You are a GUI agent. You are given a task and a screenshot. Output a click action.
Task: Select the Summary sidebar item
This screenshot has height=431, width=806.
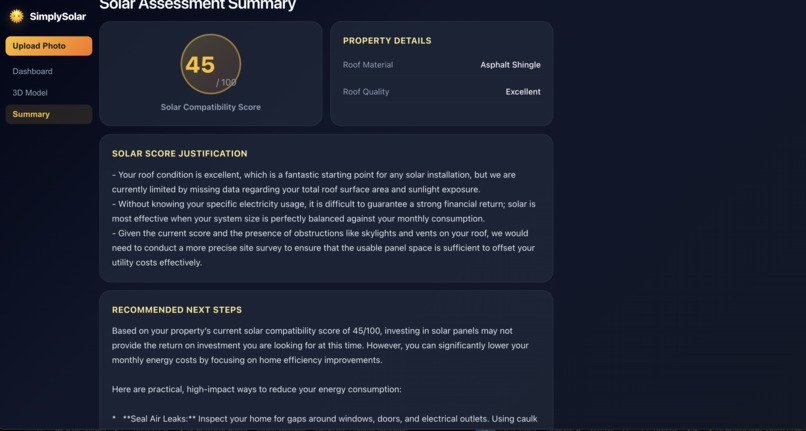point(49,114)
